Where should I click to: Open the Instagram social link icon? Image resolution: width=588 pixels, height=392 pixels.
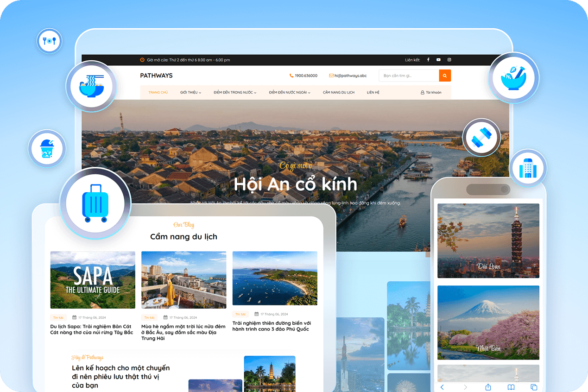pyautogui.click(x=449, y=60)
